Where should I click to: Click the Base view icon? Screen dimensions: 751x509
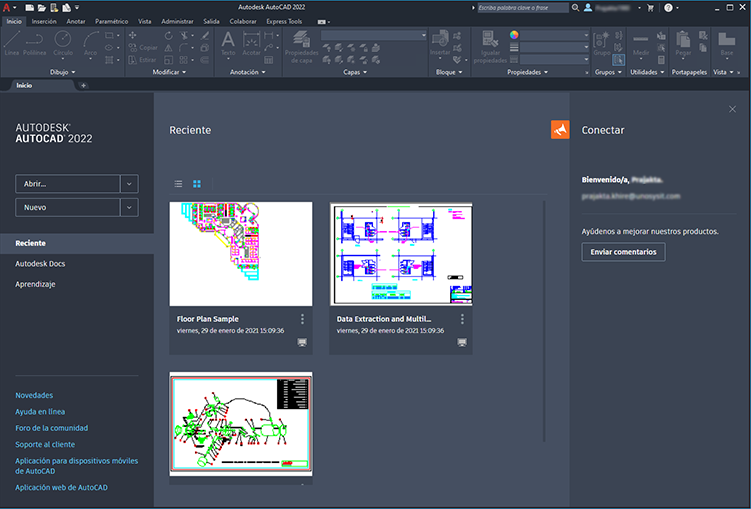[727, 44]
